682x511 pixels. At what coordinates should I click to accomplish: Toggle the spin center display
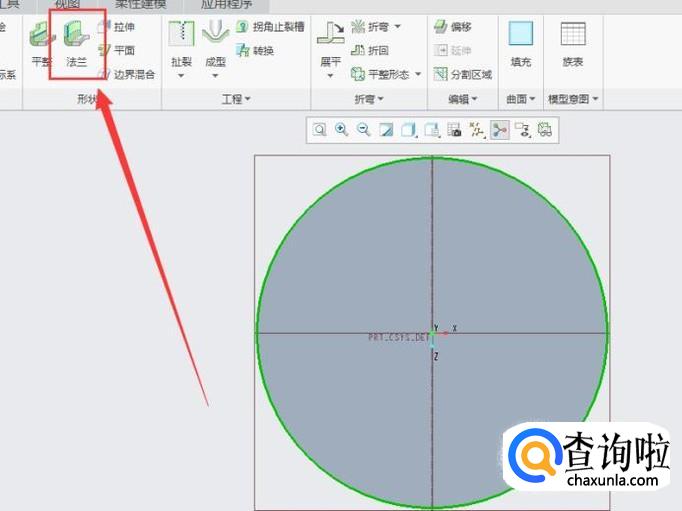pyautogui.click(x=500, y=130)
